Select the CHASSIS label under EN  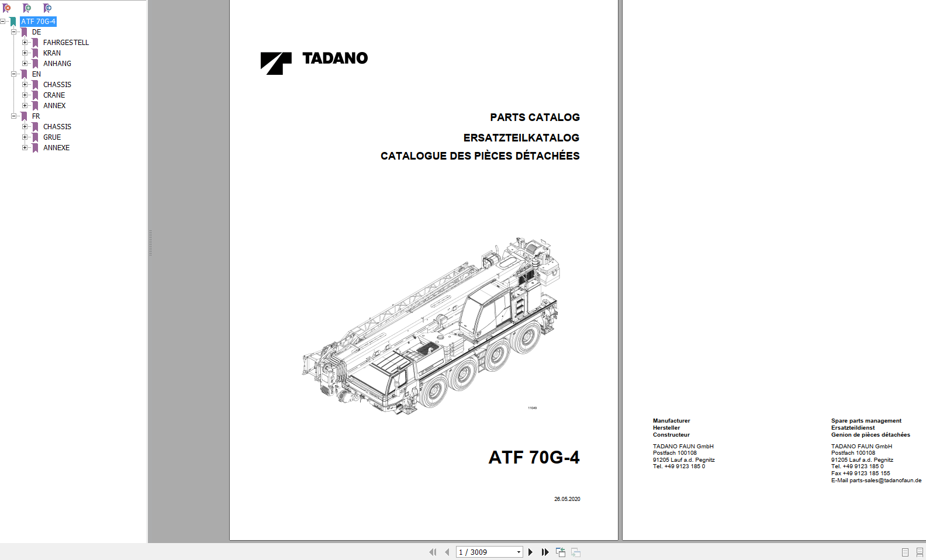click(x=57, y=85)
